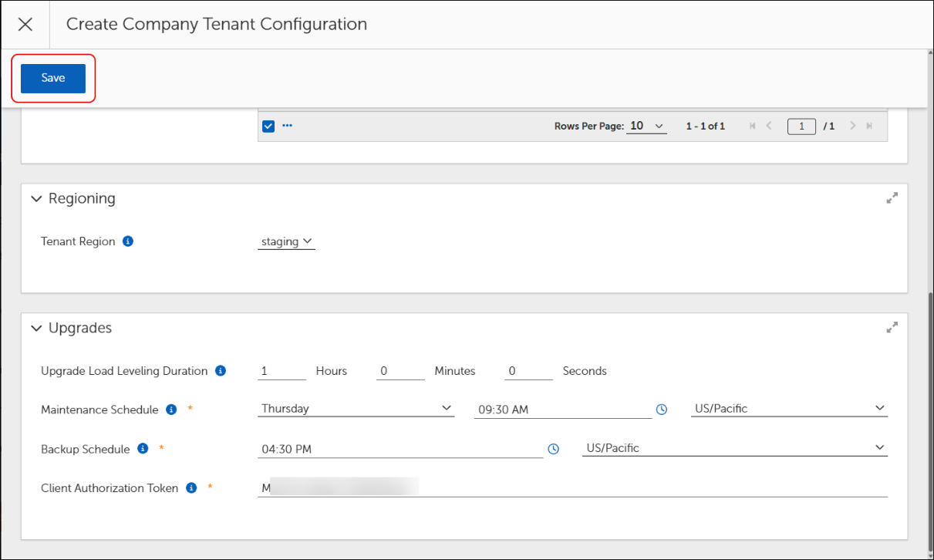The width and height of the screenshot is (934, 560).
Task: Click the Upgrades section title
Action: coord(80,329)
